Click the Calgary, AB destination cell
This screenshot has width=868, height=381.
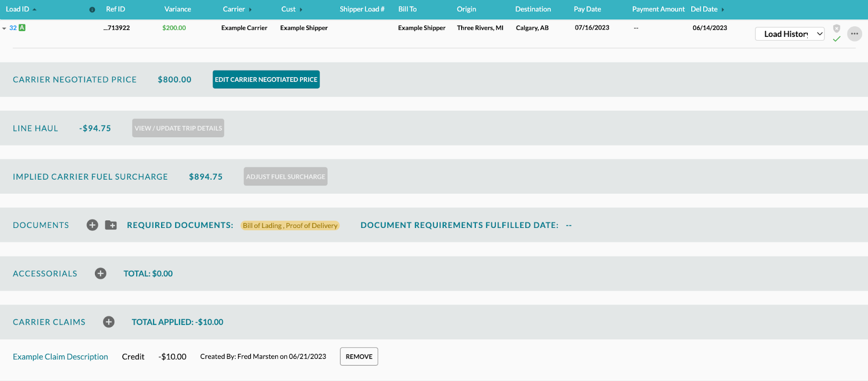(532, 28)
